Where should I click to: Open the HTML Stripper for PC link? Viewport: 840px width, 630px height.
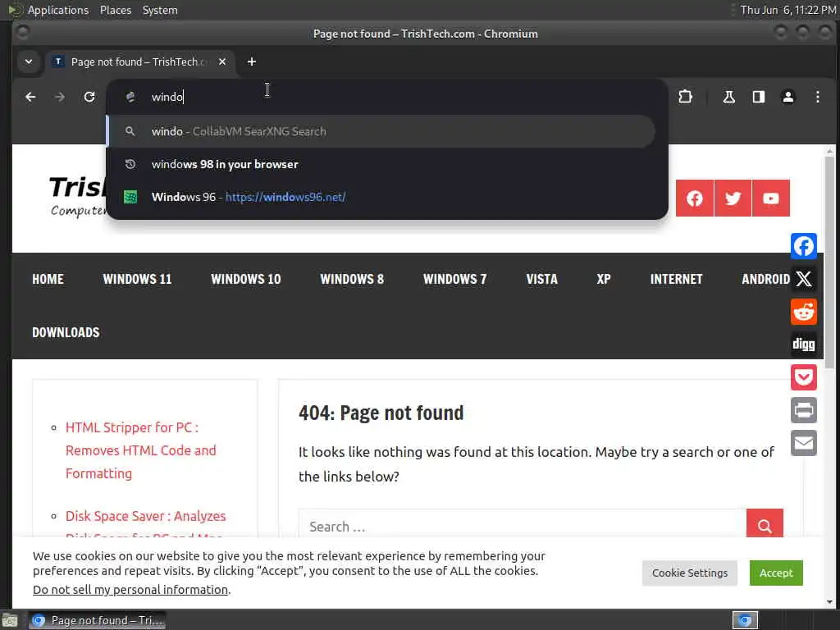tap(140, 450)
